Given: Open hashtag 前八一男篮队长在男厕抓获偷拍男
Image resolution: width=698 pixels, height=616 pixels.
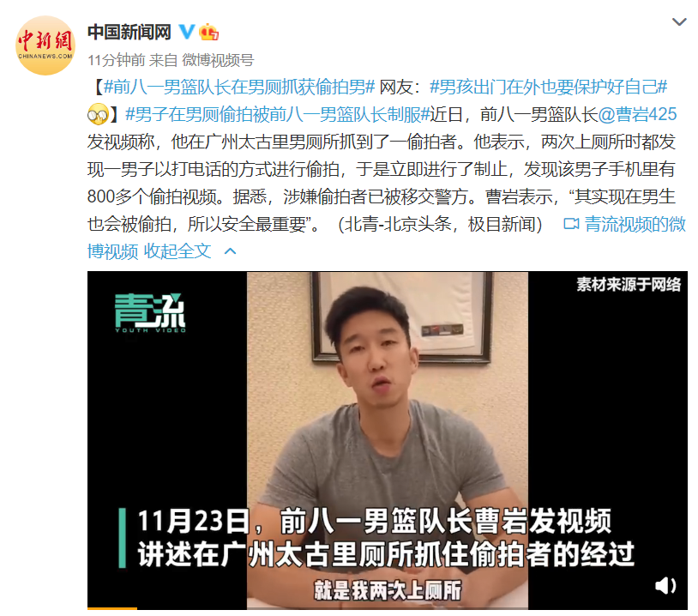Looking at the screenshot, I should tap(239, 87).
